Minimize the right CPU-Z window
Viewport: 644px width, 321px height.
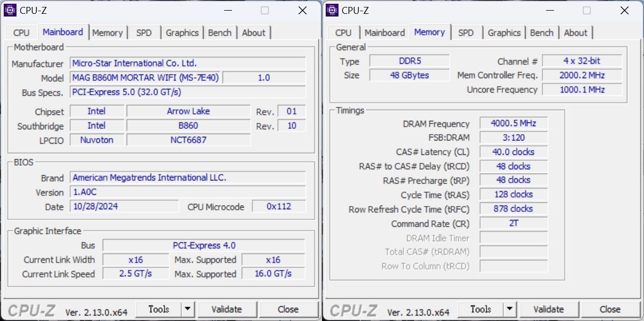click(x=550, y=10)
